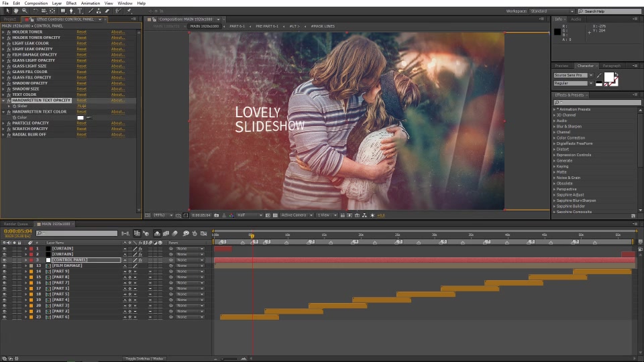Select the Hand tool
This screenshot has width=644, height=362.
(16, 11)
